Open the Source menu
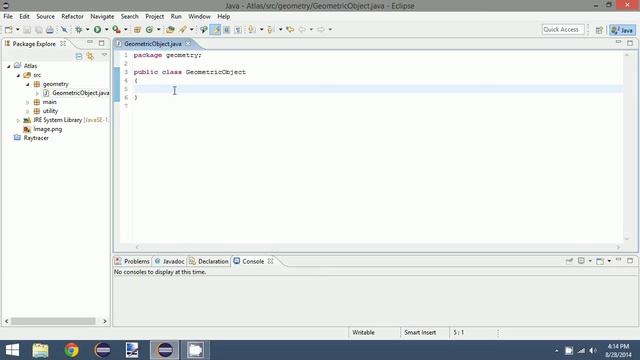This screenshot has height=360, width=640. 45,16
